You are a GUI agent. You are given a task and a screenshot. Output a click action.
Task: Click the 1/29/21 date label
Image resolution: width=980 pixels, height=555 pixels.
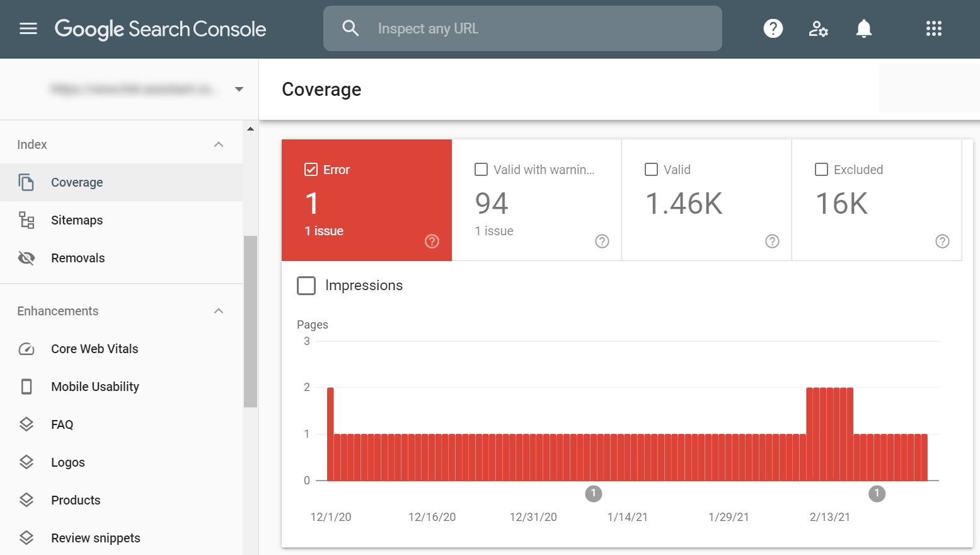click(x=729, y=517)
